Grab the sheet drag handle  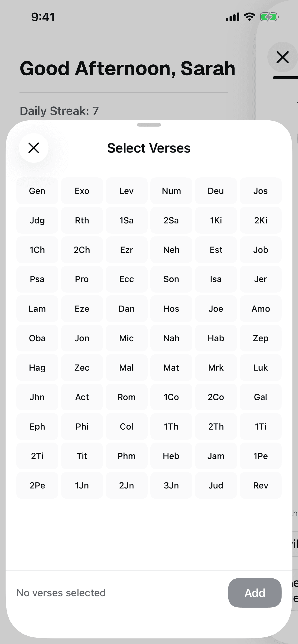pos(149,125)
